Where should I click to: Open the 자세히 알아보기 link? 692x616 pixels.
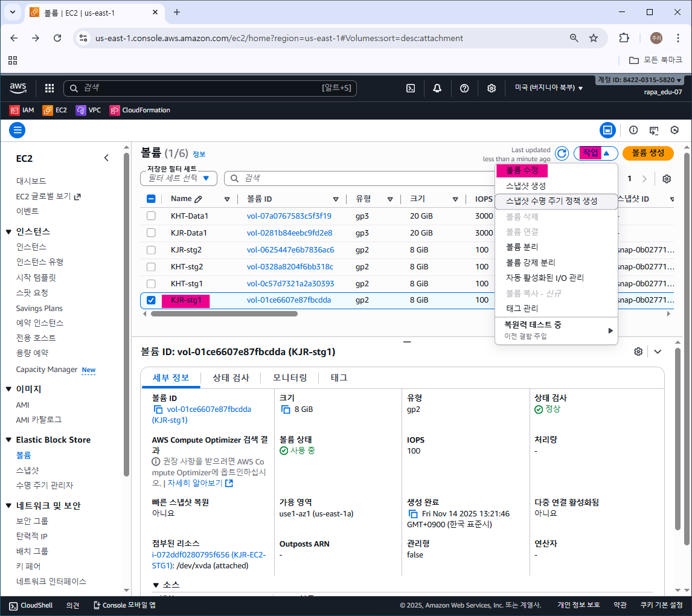pos(200,483)
